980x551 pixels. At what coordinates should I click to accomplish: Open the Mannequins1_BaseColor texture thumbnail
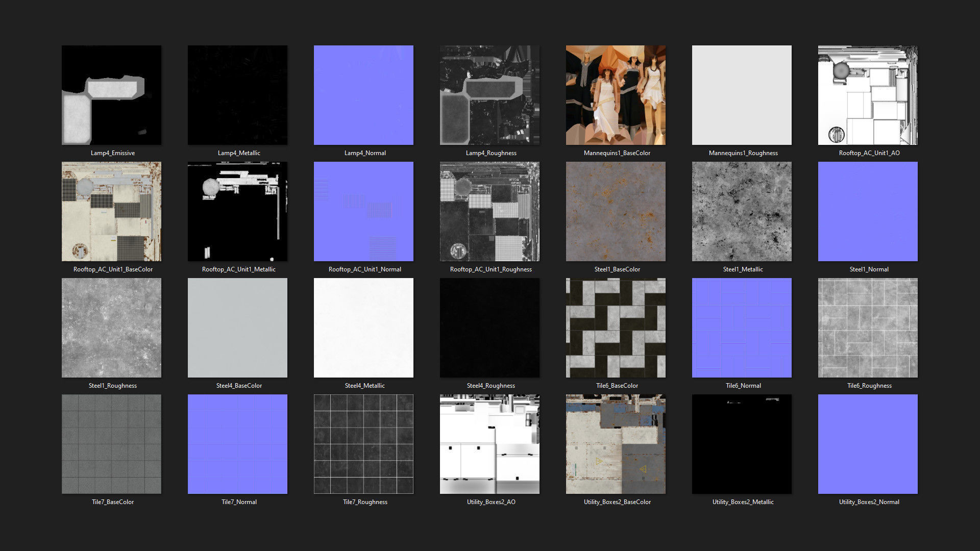[x=616, y=95]
